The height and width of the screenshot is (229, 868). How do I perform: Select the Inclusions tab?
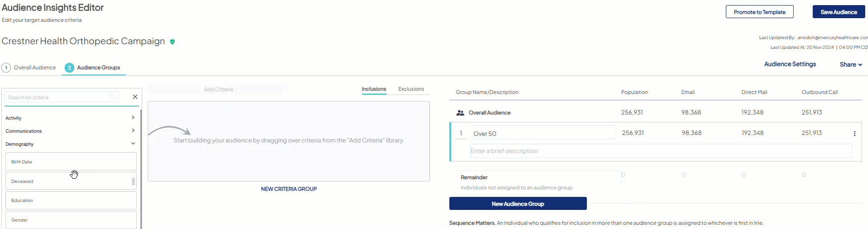(374, 89)
